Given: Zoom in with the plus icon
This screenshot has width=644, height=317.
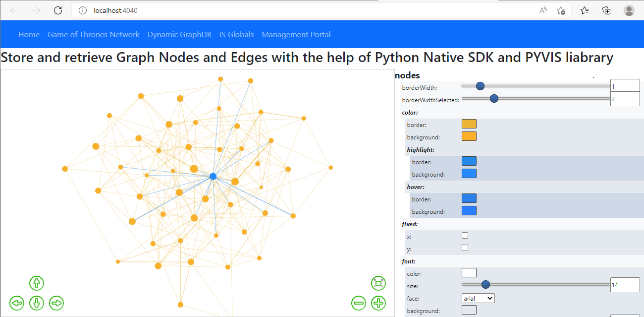Looking at the screenshot, I should (378, 303).
